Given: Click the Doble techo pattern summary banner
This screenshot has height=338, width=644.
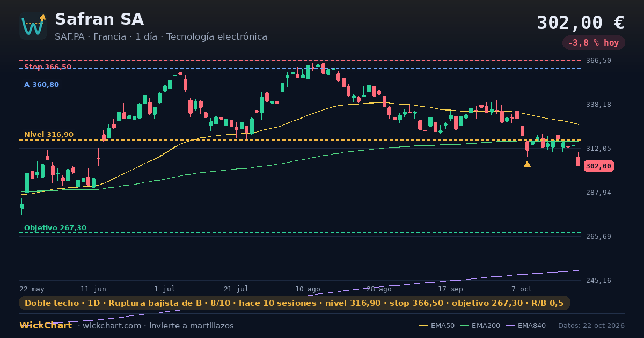Looking at the screenshot, I should click(295, 303).
